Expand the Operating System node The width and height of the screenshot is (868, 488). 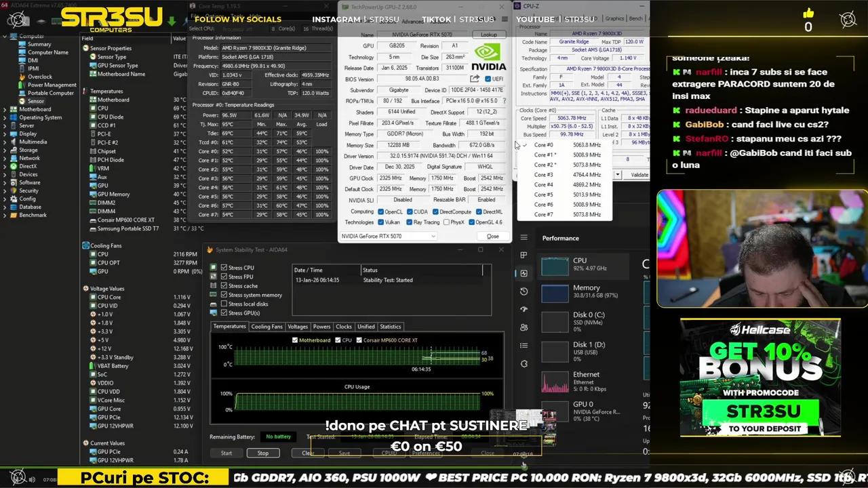point(5,117)
